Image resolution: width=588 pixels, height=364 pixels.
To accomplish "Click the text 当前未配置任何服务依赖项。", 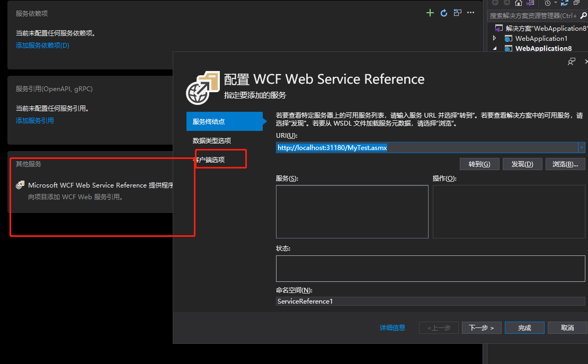I will click(56, 33).
